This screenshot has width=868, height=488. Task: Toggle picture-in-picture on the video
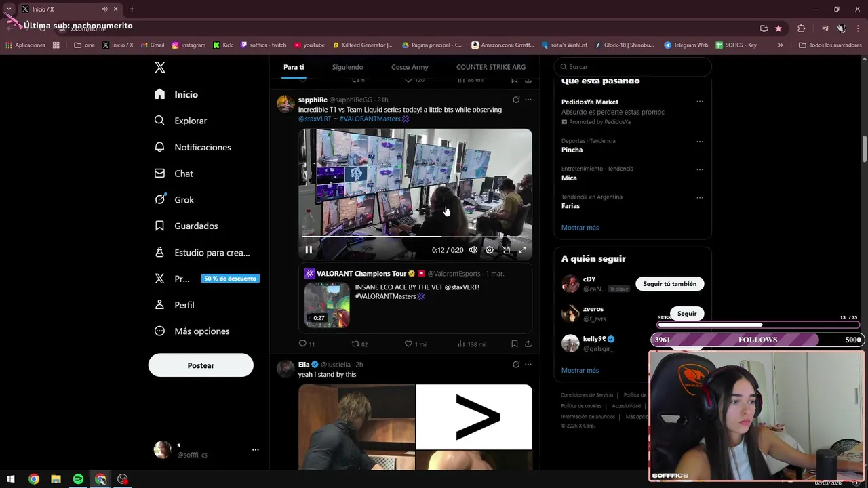point(506,250)
